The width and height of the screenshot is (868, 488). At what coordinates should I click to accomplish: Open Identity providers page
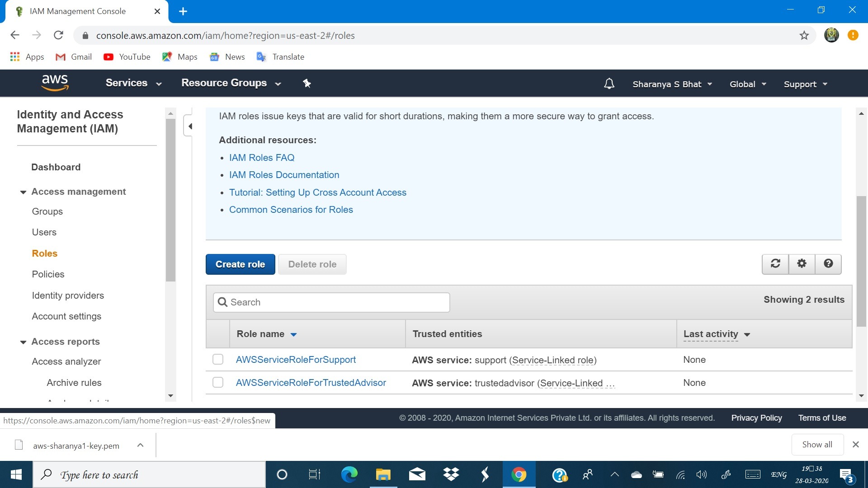[68, 296]
